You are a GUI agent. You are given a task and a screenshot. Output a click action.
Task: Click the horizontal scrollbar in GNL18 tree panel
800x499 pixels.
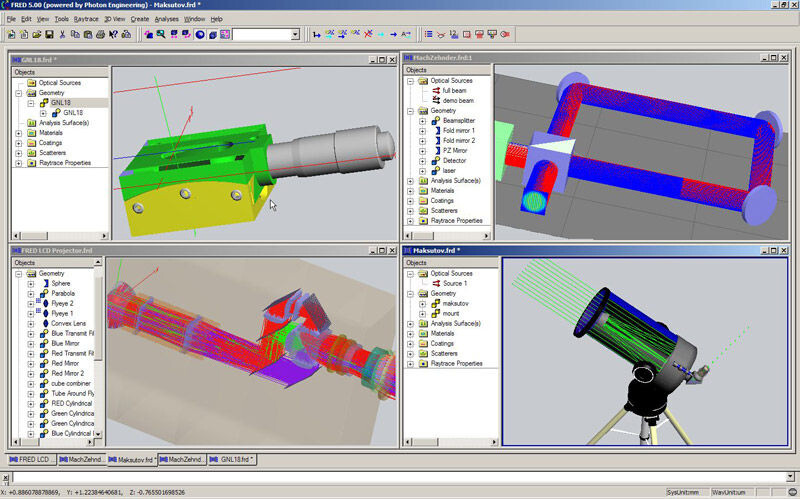click(60, 236)
